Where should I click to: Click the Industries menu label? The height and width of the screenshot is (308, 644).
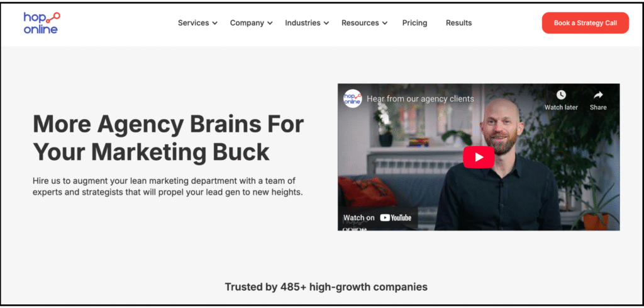(303, 23)
